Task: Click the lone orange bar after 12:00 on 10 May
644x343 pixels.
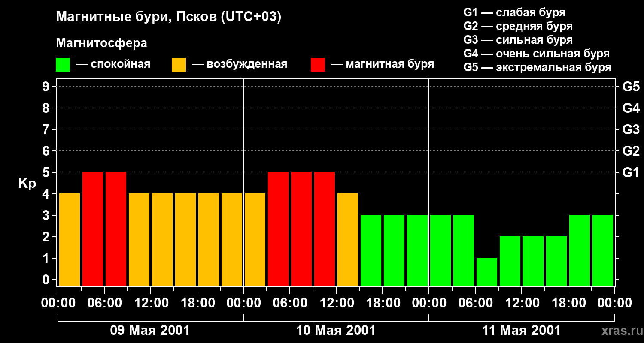Action: pos(348,240)
